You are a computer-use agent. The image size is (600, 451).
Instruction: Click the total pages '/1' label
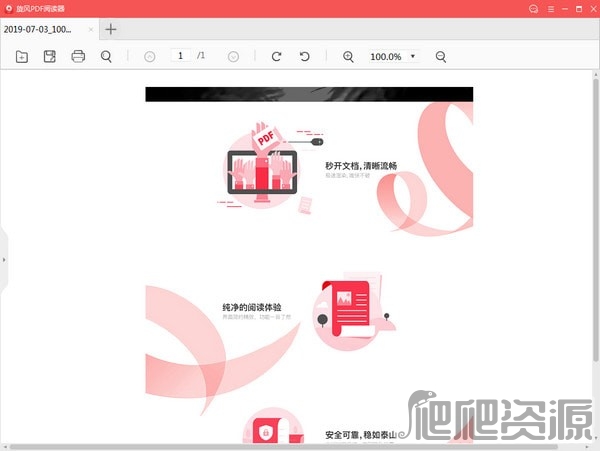(201, 56)
